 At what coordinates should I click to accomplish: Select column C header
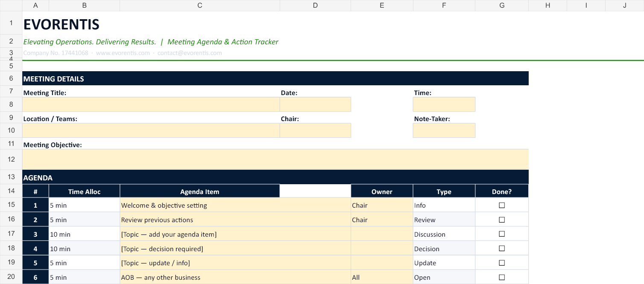pos(200,5)
